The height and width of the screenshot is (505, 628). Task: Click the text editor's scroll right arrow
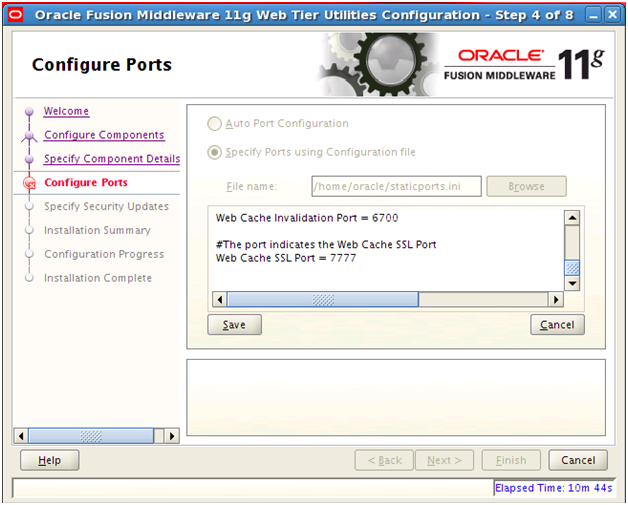tap(556, 300)
